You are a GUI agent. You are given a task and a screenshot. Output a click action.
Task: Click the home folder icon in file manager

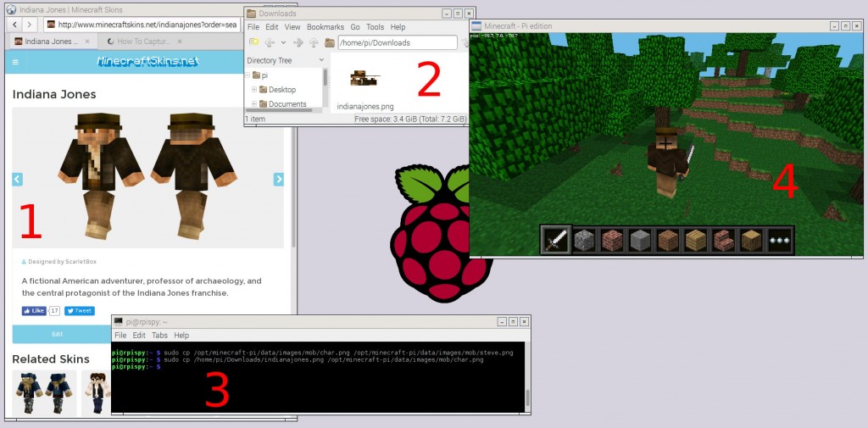coord(330,42)
